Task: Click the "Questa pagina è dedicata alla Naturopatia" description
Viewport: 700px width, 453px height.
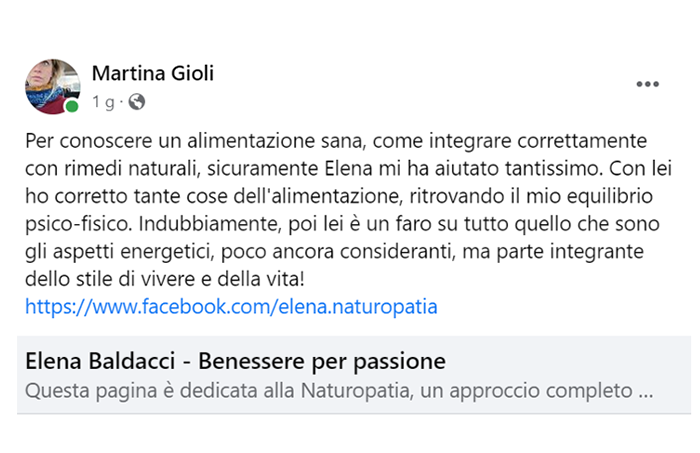Action: click(x=217, y=391)
